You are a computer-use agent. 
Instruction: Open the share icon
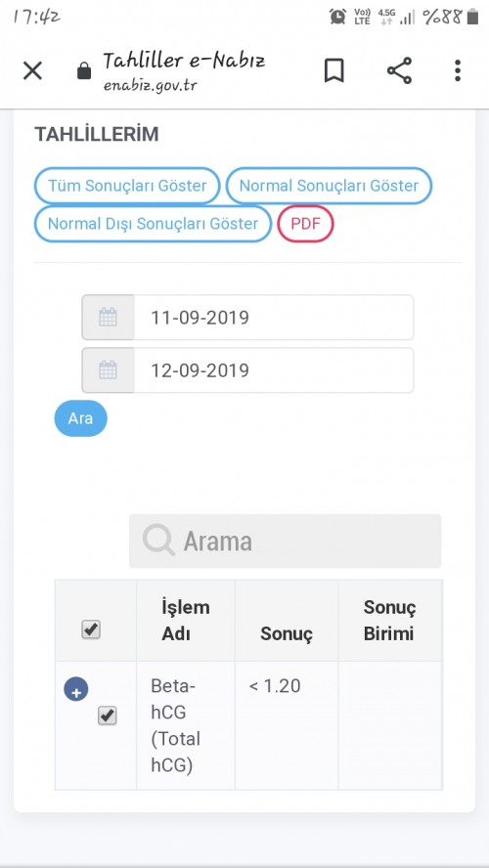pyautogui.click(x=399, y=70)
